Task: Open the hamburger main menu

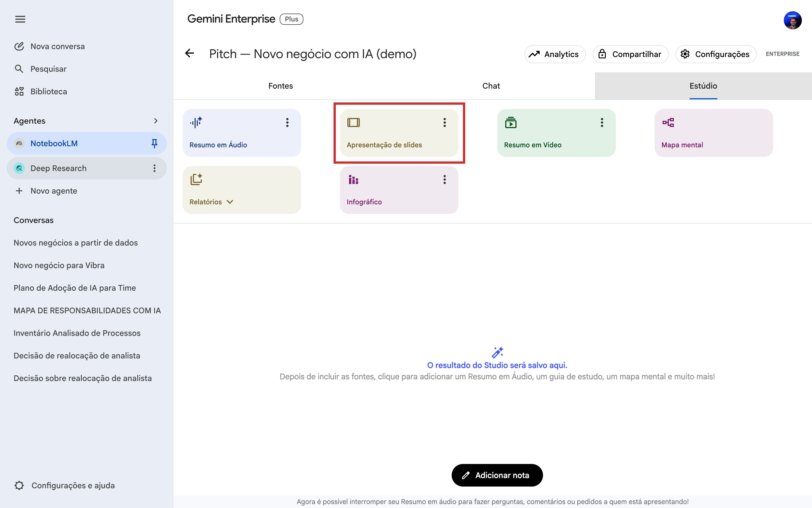Action: pos(20,19)
